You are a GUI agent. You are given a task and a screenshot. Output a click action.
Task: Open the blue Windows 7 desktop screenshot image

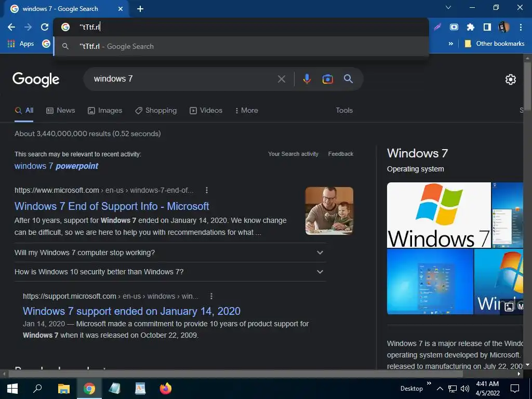coord(430,282)
